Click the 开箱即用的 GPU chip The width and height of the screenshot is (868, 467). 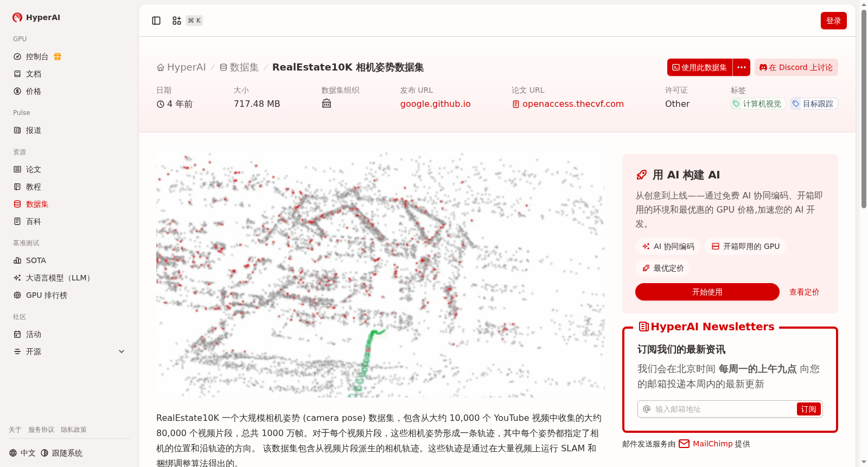click(745, 246)
